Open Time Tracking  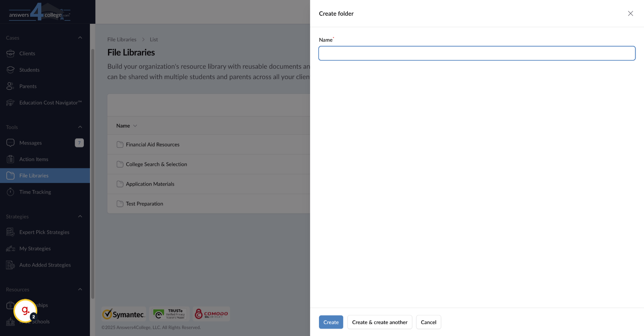click(45, 192)
